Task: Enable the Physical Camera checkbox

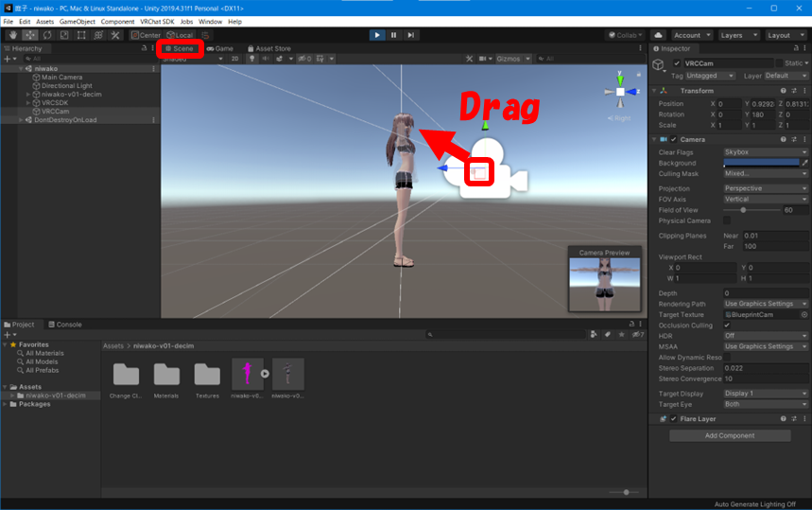Action: coord(727,220)
